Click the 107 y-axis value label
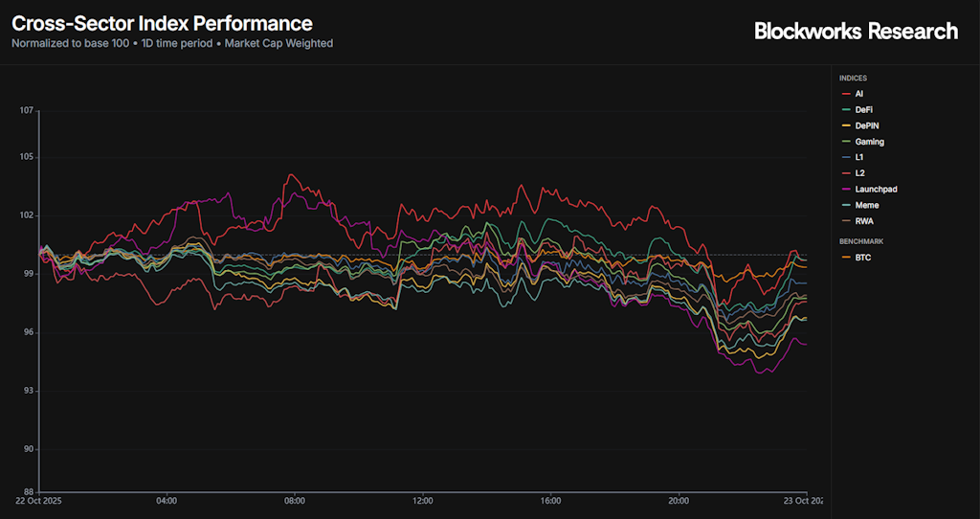The width and height of the screenshot is (980, 519). coord(27,111)
